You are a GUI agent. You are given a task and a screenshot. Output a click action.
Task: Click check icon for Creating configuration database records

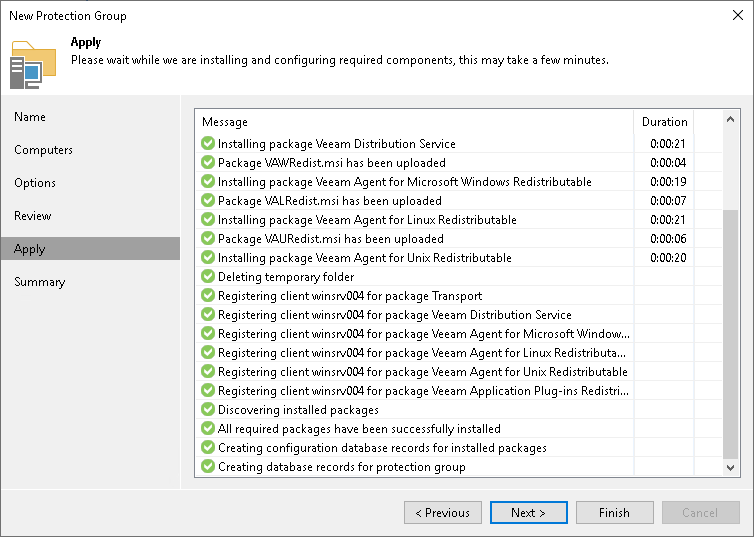(x=208, y=447)
